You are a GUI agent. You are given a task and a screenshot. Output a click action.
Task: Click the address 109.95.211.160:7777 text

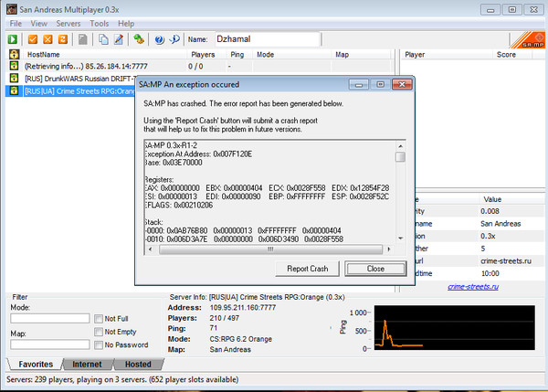[243, 308]
